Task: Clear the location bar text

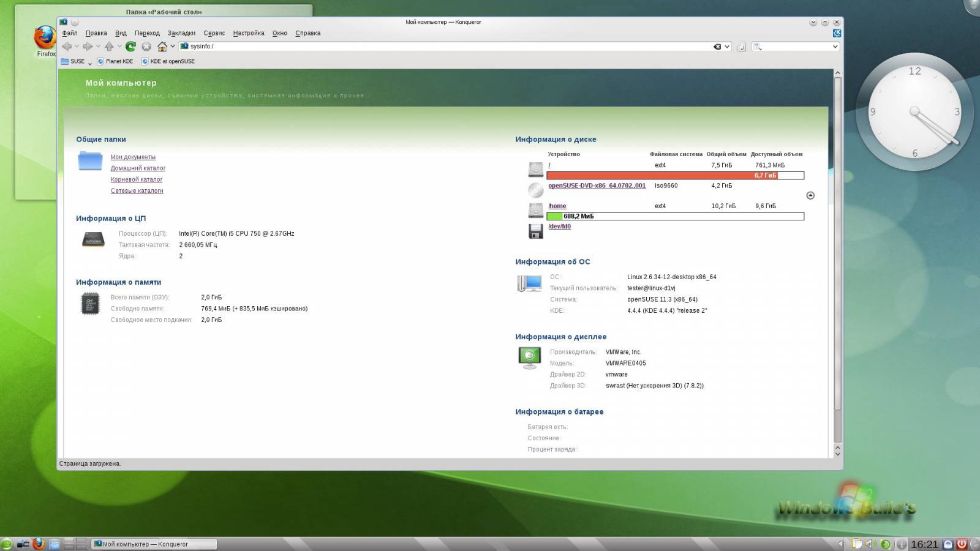Action: [x=717, y=47]
